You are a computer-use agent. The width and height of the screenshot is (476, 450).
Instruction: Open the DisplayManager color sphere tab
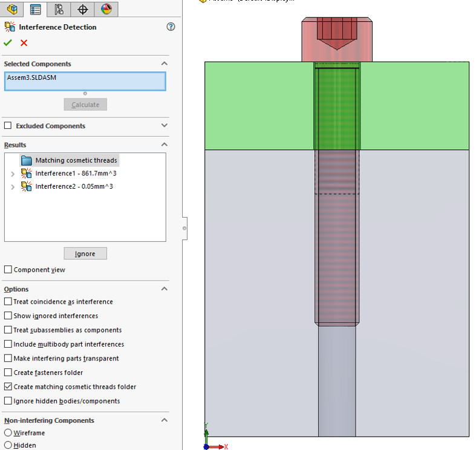(x=106, y=9)
